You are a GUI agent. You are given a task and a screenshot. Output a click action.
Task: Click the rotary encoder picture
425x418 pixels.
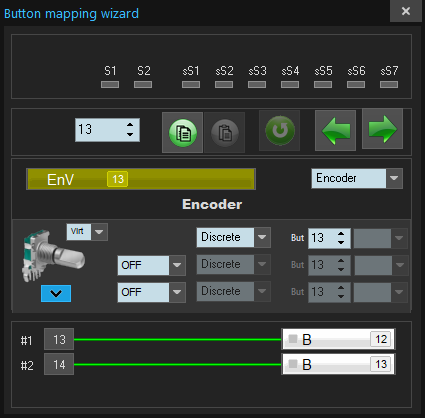tap(53, 255)
